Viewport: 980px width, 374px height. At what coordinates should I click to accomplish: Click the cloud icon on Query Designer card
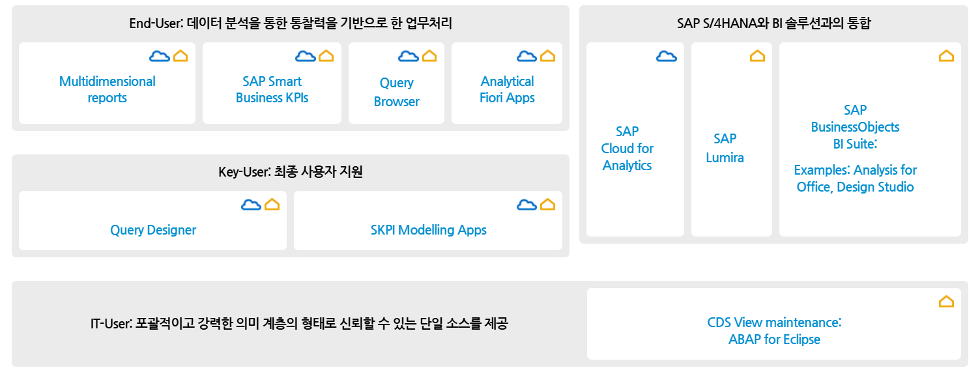pyautogui.click(x=251, y=205)
